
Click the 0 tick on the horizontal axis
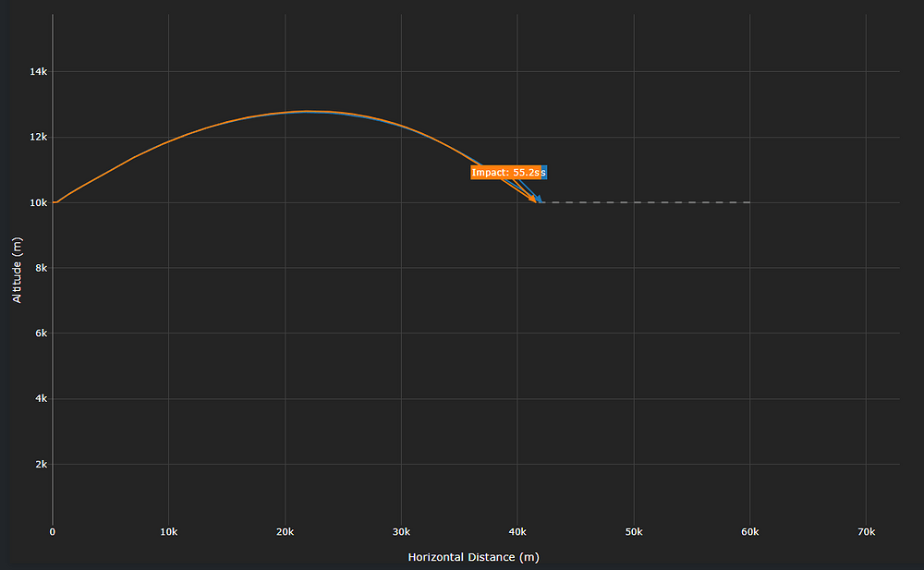pos(53,532)
